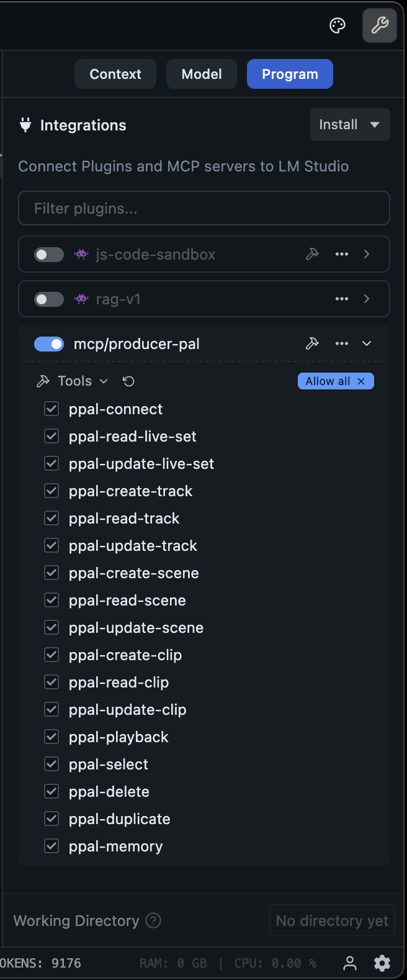This screenshot has height=980, width=407.
Task: Switch to the Model tab
Action: click(x=201, y=73)
